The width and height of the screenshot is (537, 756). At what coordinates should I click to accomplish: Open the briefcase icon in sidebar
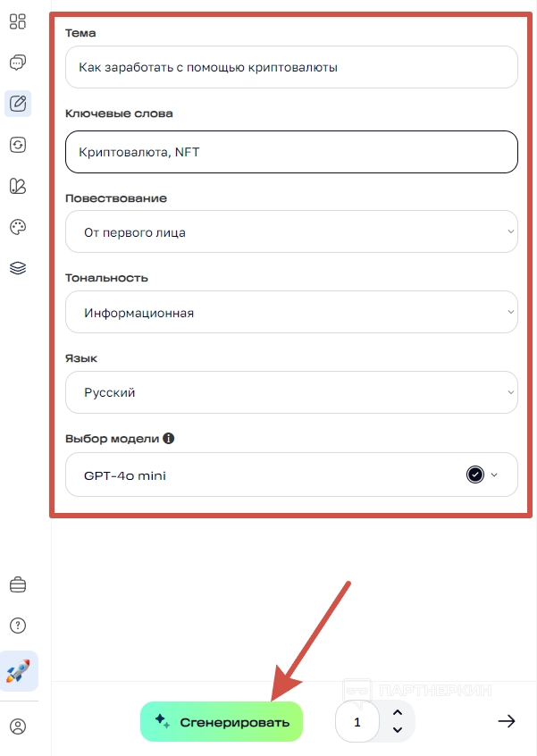click(x=18, y=585)
